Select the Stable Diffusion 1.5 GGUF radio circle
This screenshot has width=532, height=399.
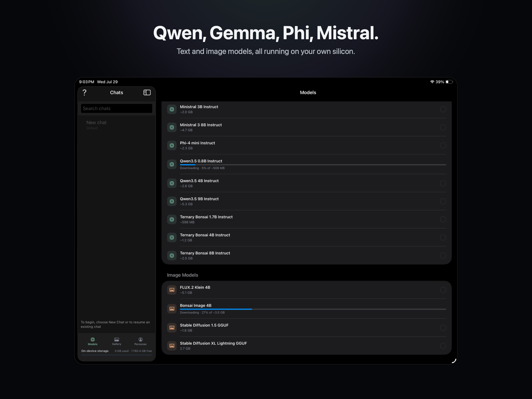tap(443, 327)
